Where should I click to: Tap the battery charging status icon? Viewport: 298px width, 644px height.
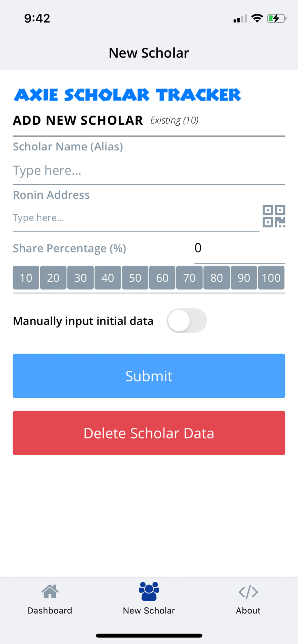277,18
